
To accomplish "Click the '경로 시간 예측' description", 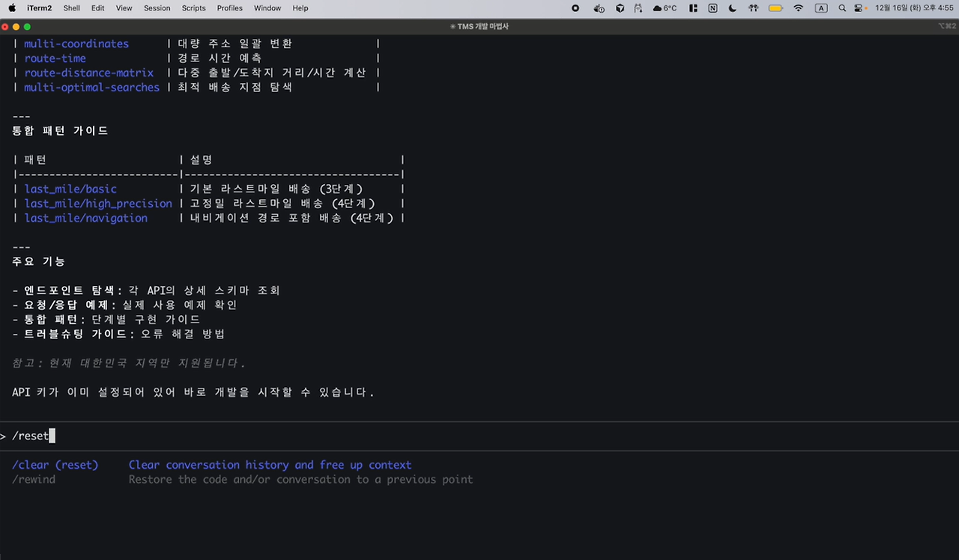I will pos(220,58).
